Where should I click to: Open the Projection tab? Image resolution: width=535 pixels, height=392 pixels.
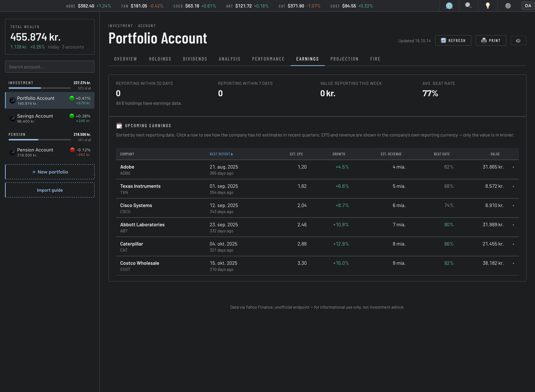point(345,59)
